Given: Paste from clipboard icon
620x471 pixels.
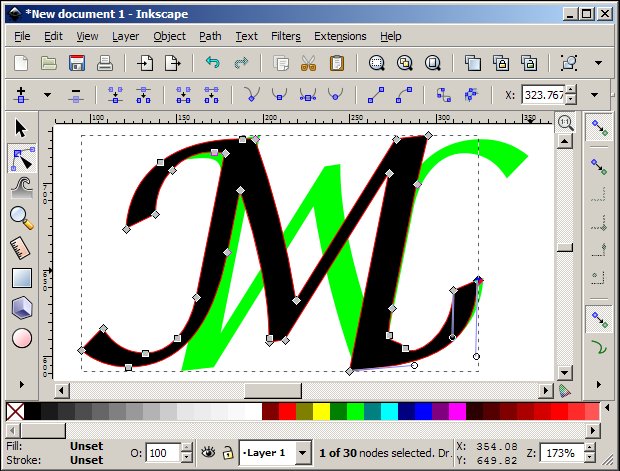Looking at the screenshot, I should [x=336, y=63].
